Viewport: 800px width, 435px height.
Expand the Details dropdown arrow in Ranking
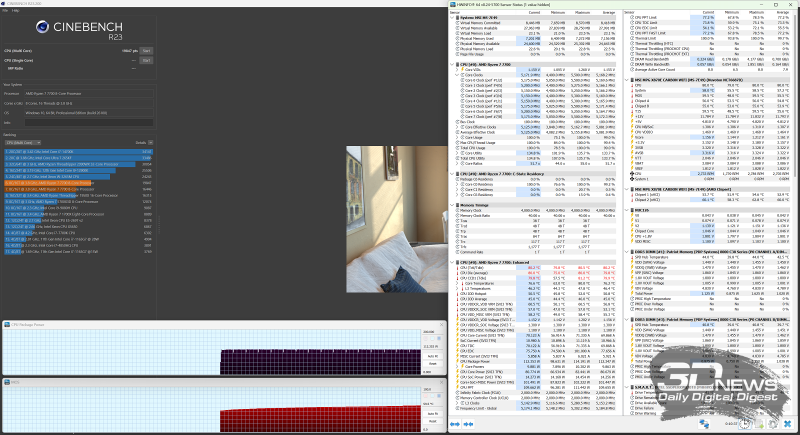click(x=151, y=143)
